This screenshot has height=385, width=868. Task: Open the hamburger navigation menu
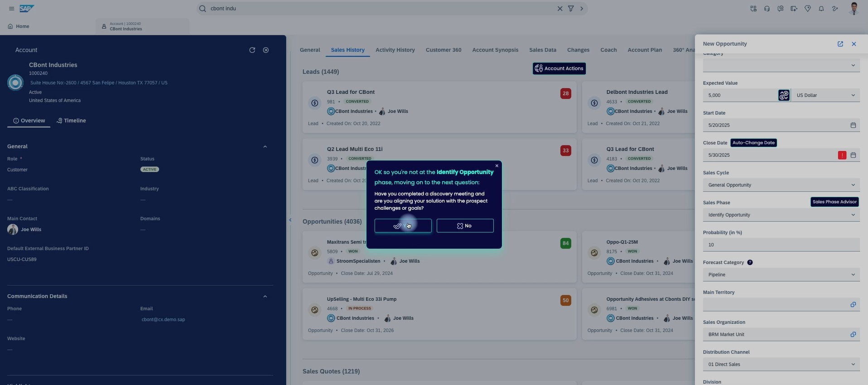[x=11, y=9]
